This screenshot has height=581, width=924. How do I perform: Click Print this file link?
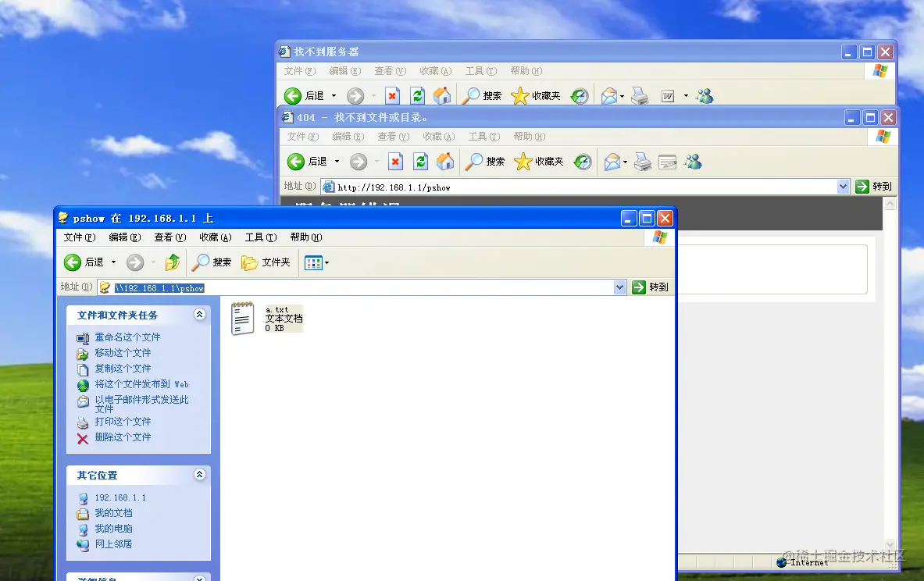click(123, 422)
